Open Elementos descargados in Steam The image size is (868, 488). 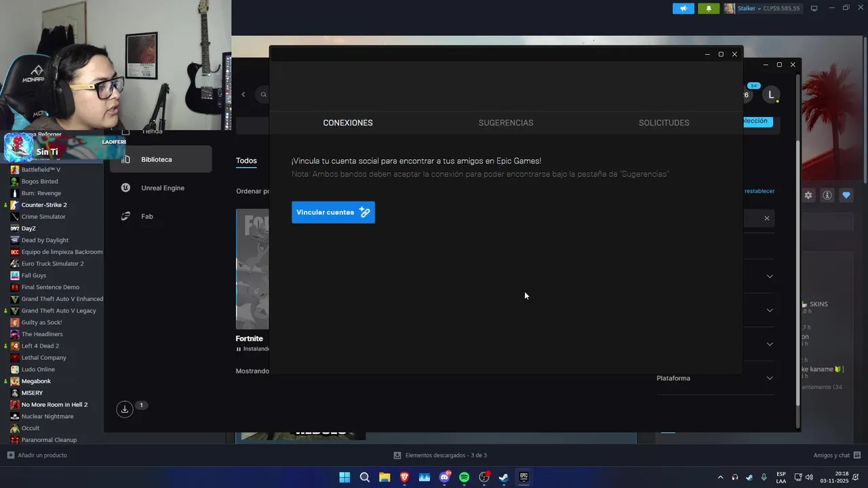coord(441,455)
